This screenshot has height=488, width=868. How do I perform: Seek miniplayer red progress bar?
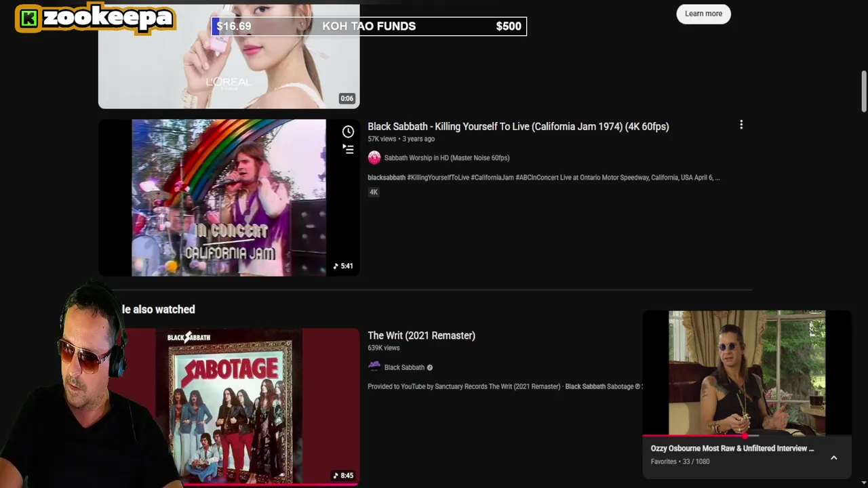[x=747, y=436]
